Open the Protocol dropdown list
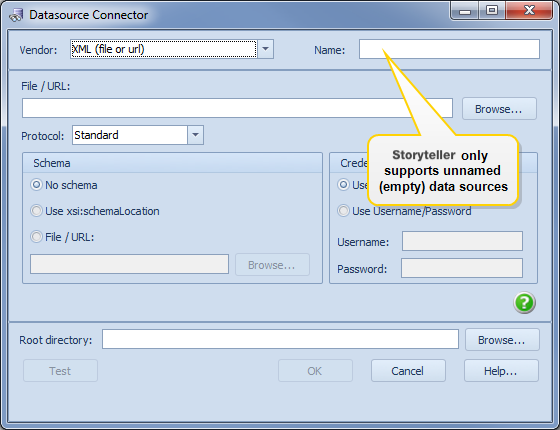The height and width of the screenshot is (430, 560). click(x=195, y=135)
